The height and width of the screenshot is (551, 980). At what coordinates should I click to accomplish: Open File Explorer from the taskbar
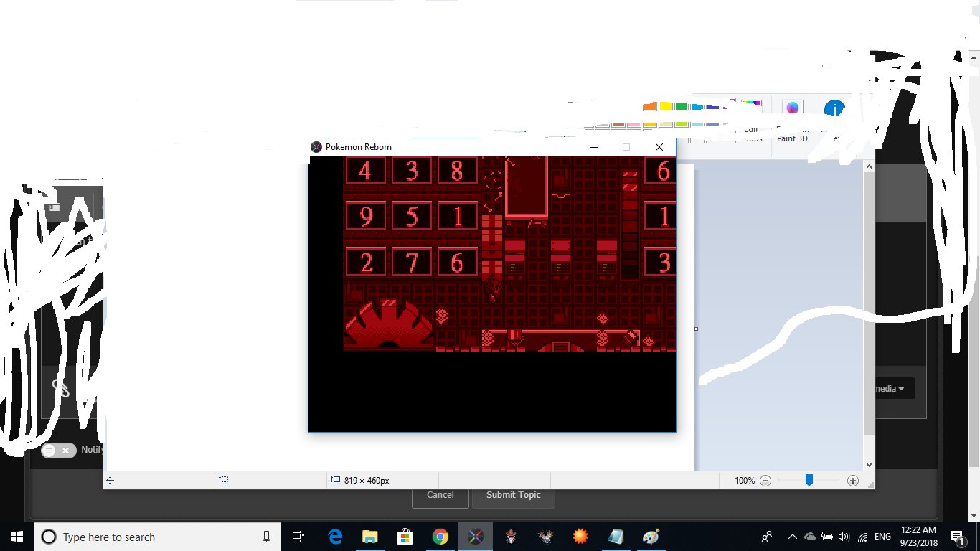click(370, 537)
